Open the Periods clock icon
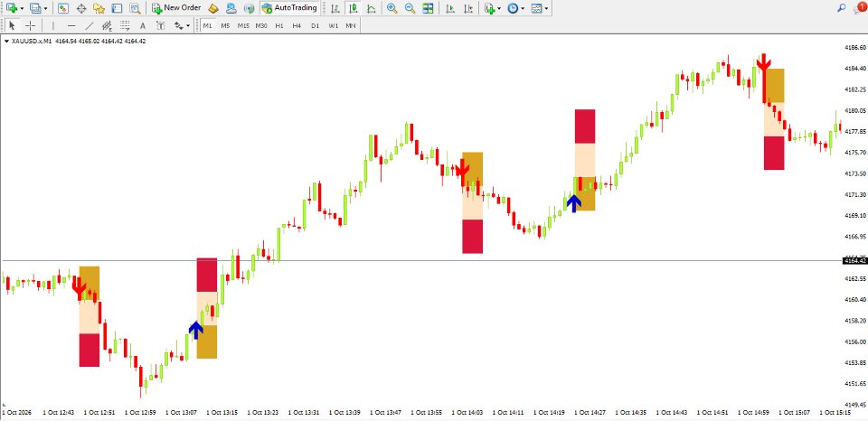Image resolution: width=868 pixels, height=421 pixels. pyautogui.click(x=514, y=8)
